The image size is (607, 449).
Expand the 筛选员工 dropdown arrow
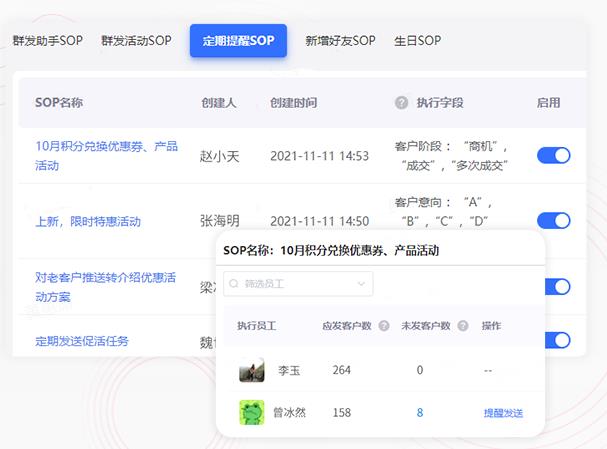pos(361,284)
